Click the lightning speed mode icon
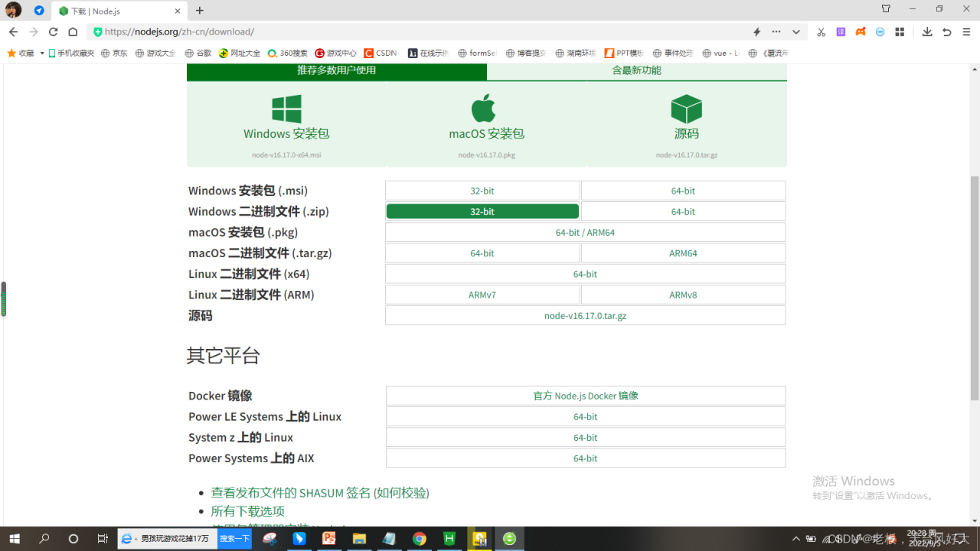This screenshot has width=980, height=551. [x=756, y=32]
